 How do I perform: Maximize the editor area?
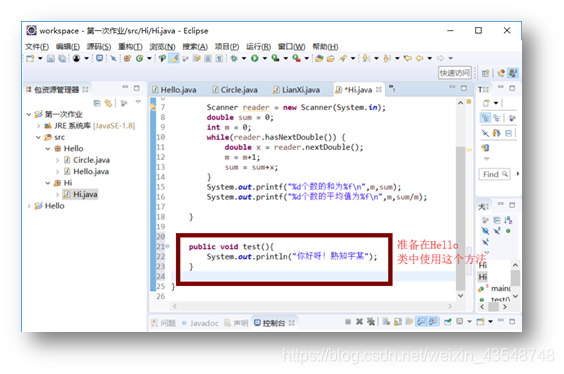tap(464, 88)
